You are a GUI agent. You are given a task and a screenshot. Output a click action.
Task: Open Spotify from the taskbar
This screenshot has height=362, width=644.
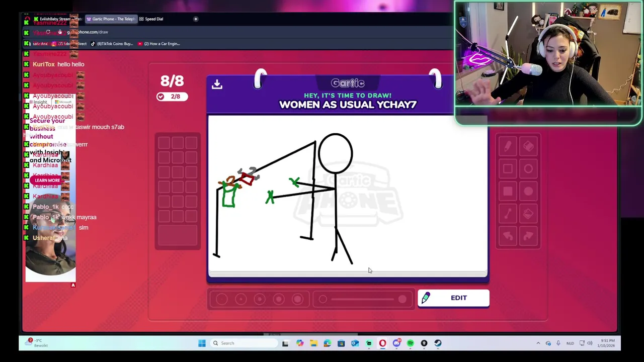(x=410, y=343)
